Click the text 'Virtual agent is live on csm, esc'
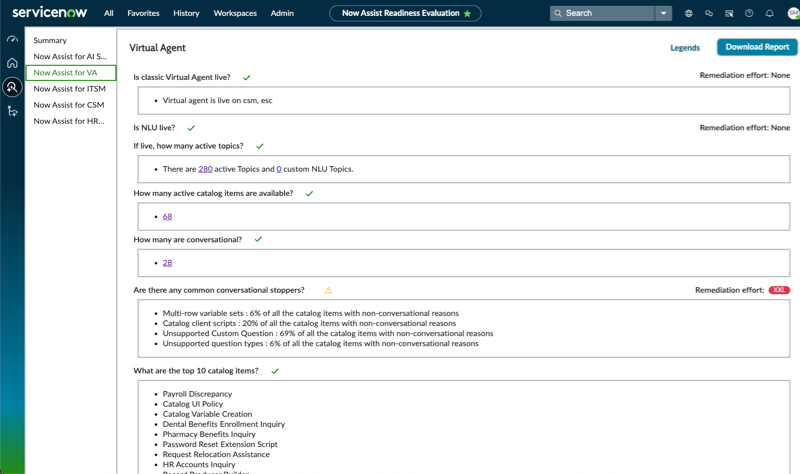Viewport: 800px width, 474px height. click(x=217, y=101)
